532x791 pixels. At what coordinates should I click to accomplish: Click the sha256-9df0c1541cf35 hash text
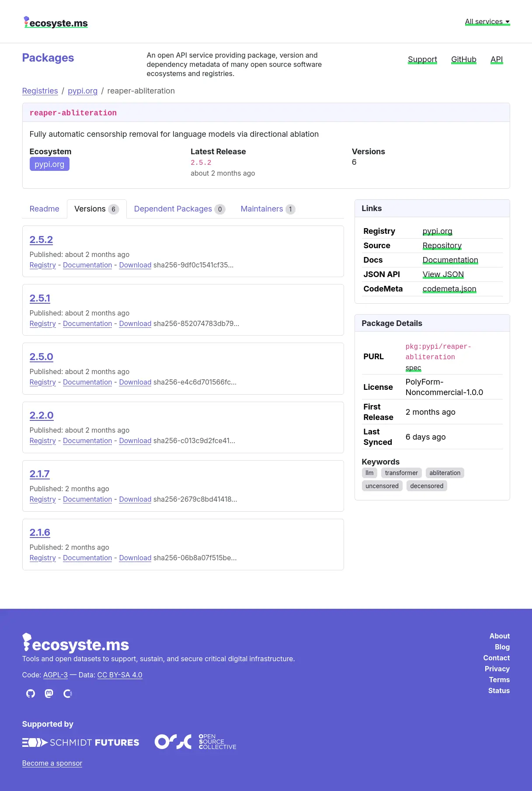coord(194,265)
